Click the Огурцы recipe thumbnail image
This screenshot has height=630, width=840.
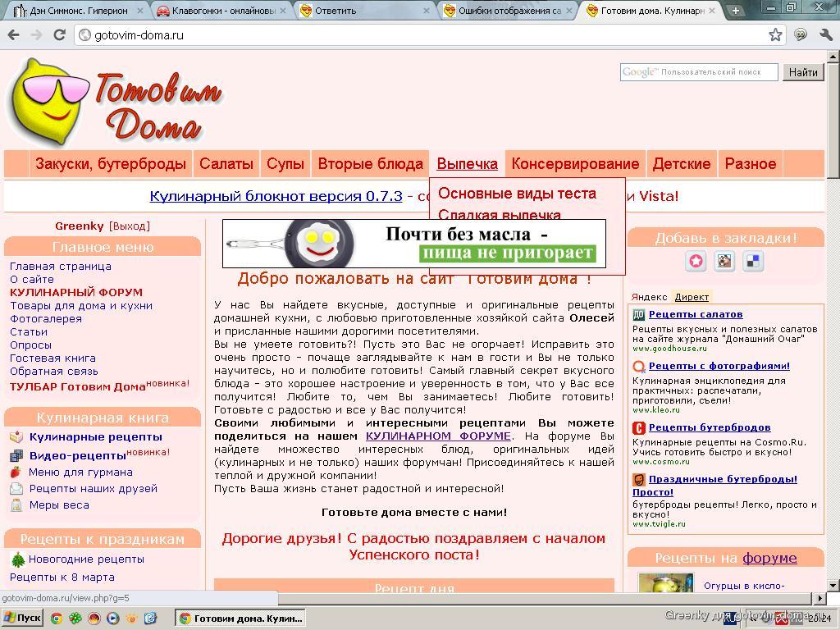[666, 582]
